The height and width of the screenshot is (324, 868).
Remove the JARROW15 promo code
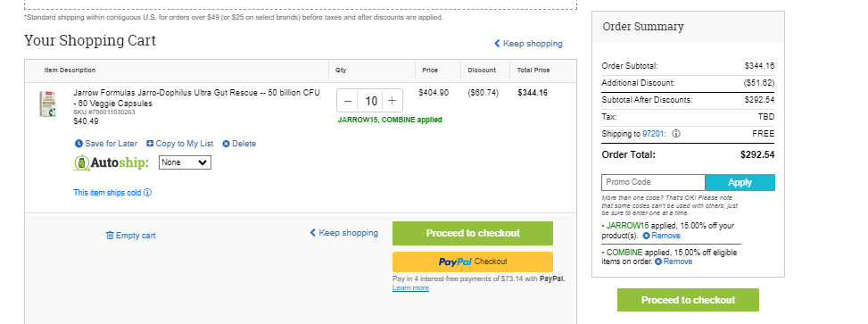point(662,236)
